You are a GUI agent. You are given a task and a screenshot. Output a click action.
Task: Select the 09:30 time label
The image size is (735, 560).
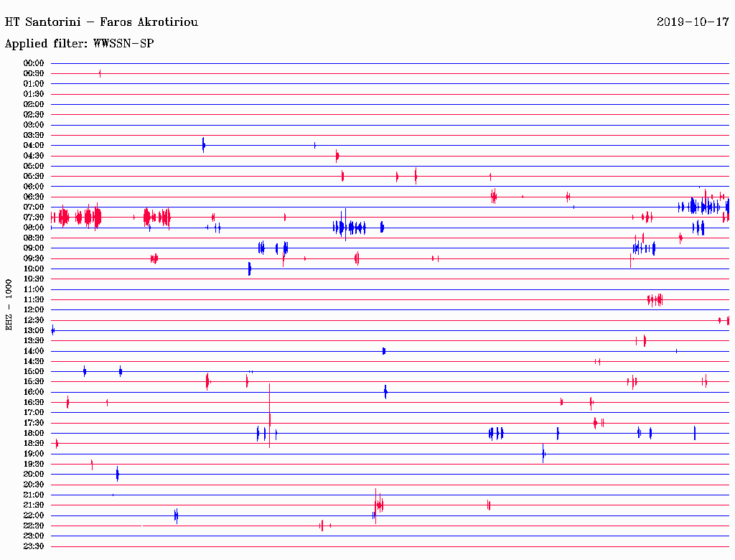click(x=33, y=259)
